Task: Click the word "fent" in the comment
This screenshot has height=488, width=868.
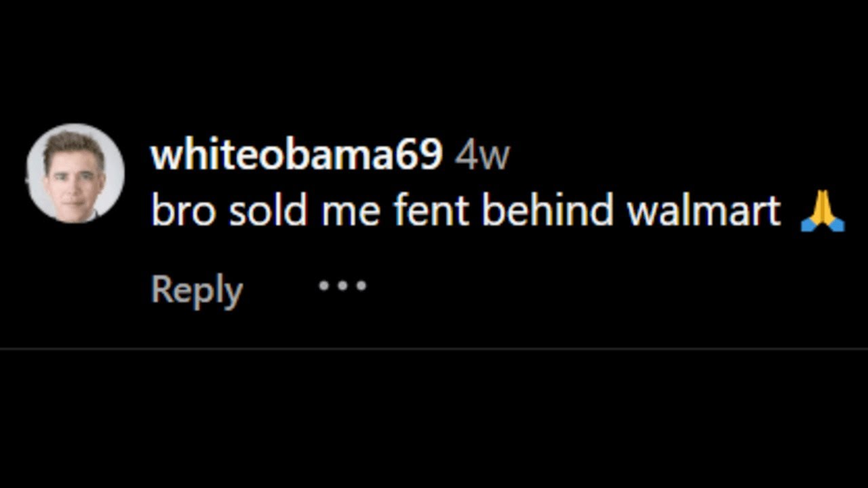Action: point(431,211)
